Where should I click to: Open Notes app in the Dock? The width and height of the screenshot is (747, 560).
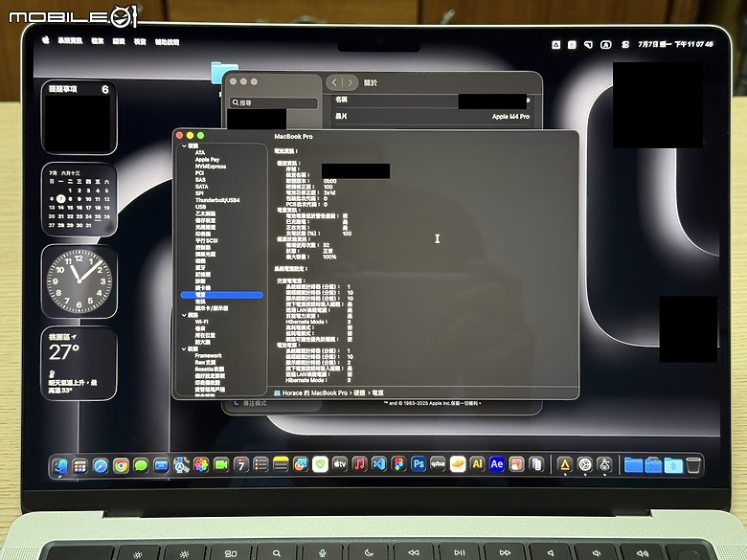[281, 464]
